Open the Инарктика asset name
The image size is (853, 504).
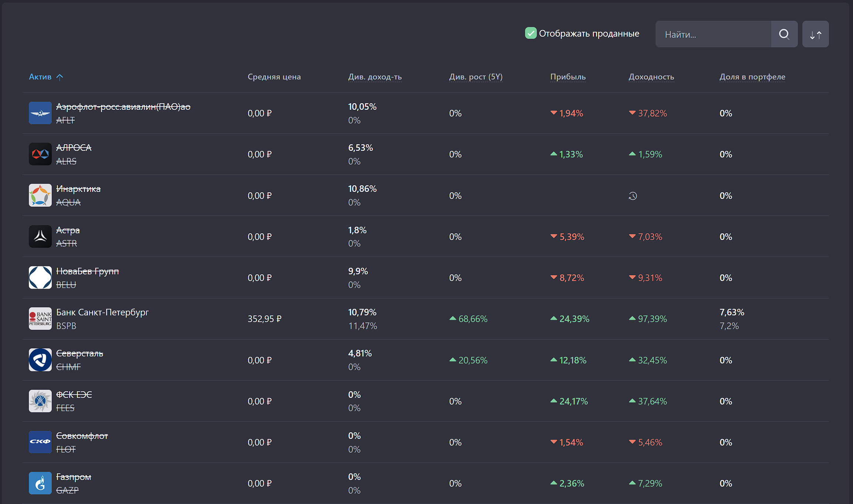pos(78,189)
